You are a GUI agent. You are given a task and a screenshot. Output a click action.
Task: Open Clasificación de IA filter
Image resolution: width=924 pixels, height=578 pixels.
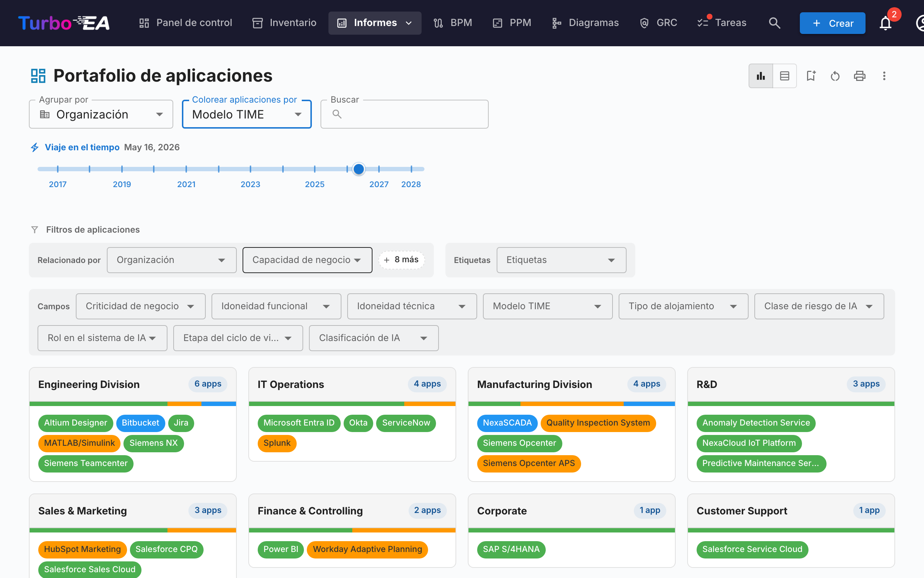coord(374,338)
